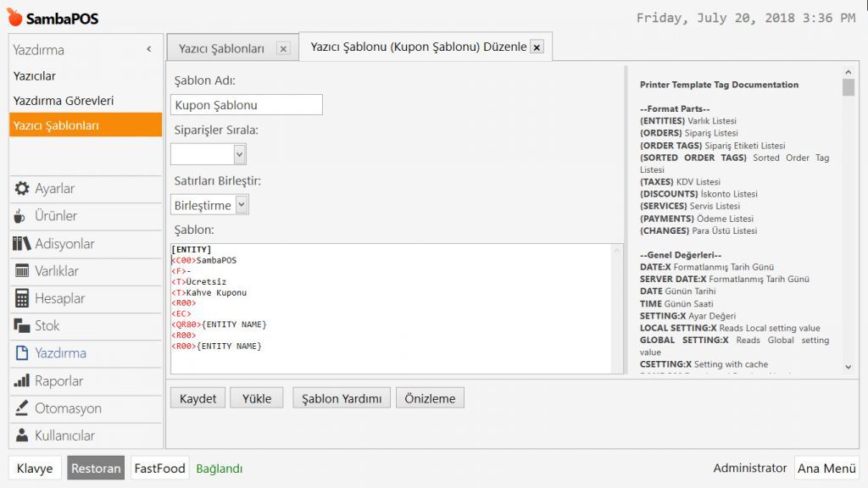
Task: Open Ayarlar gear icon in sidebar
Action: click(22, 189)
